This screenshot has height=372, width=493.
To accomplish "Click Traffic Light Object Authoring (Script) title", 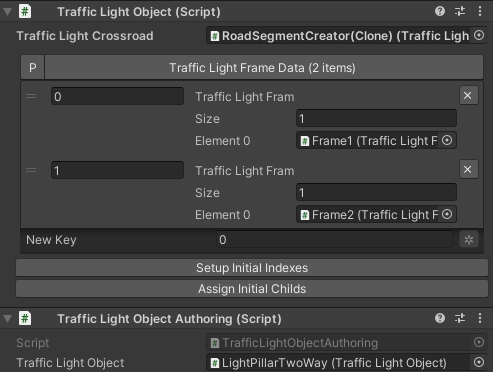I will coord(169,319).
